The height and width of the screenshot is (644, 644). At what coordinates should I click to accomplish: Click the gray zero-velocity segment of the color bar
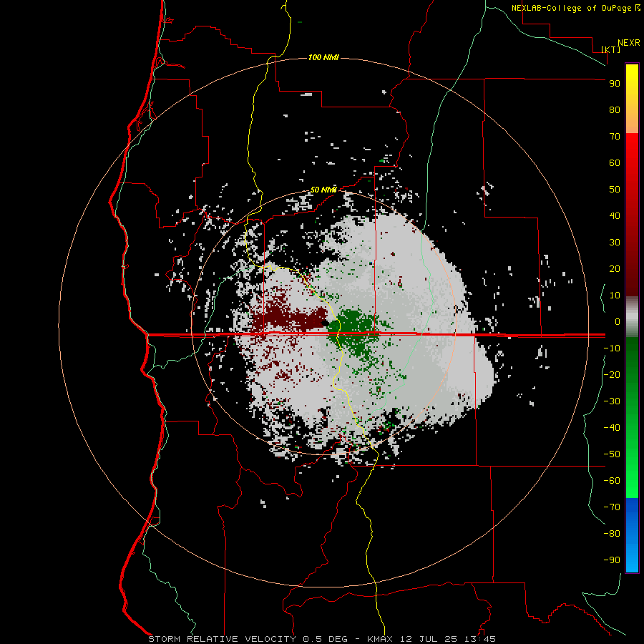click(x=632, y=317)
